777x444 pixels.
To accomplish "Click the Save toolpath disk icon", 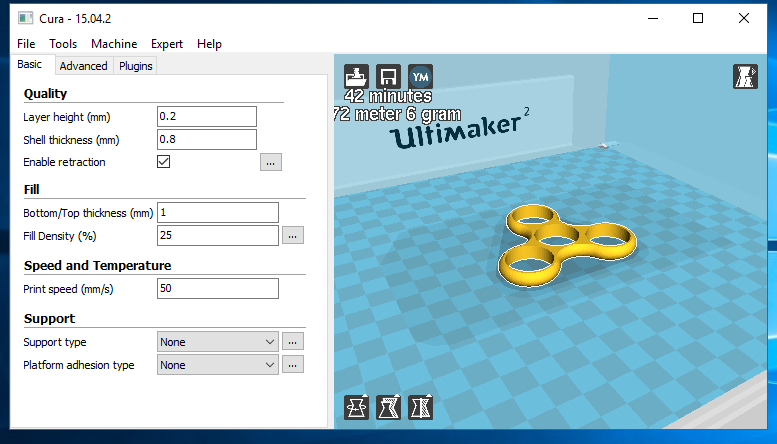I will pos(388,76).
